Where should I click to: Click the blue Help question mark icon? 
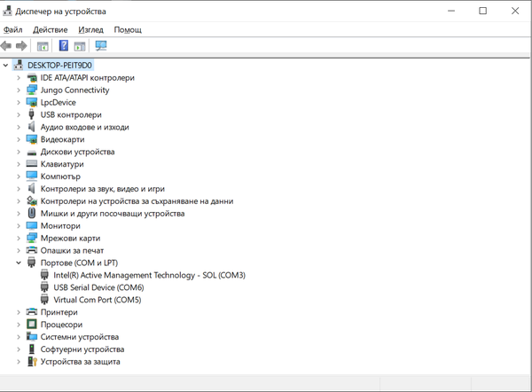tap(64, 45)
